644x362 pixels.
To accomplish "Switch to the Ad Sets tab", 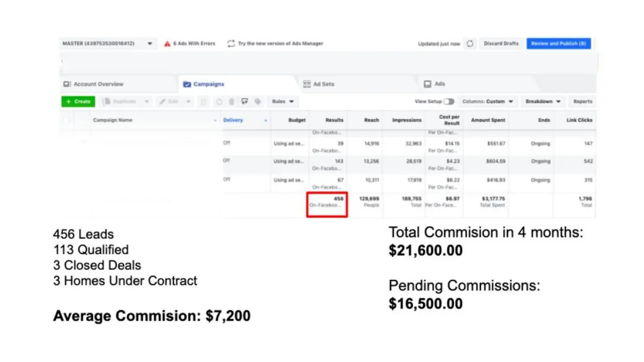I will pyautogui.click(x=319, y=84).
